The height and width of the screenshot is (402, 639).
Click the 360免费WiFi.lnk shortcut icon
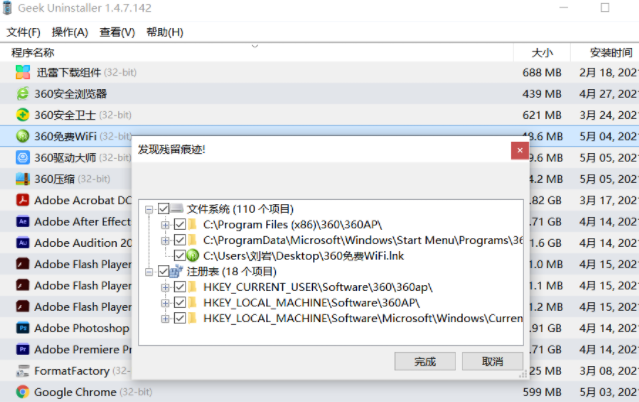click(193, 256)
